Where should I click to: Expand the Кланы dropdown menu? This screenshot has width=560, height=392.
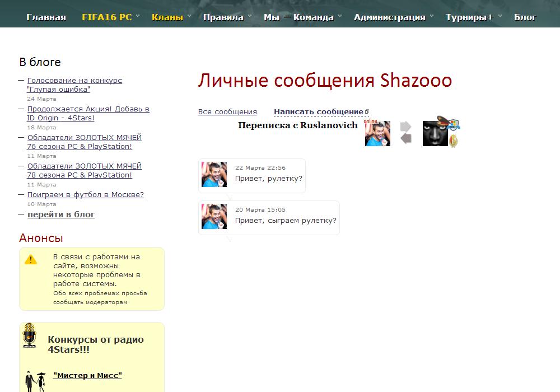pyautogui.click(x=167, y=17)
